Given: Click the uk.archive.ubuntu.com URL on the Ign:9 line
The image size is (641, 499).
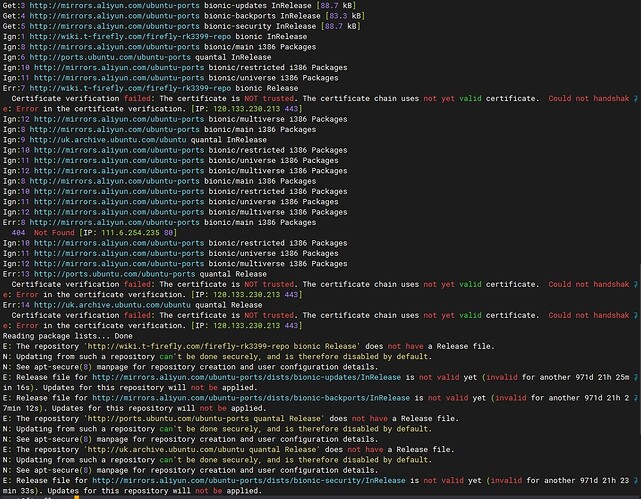Looking at the screenshot, I should tap(108, 140).
